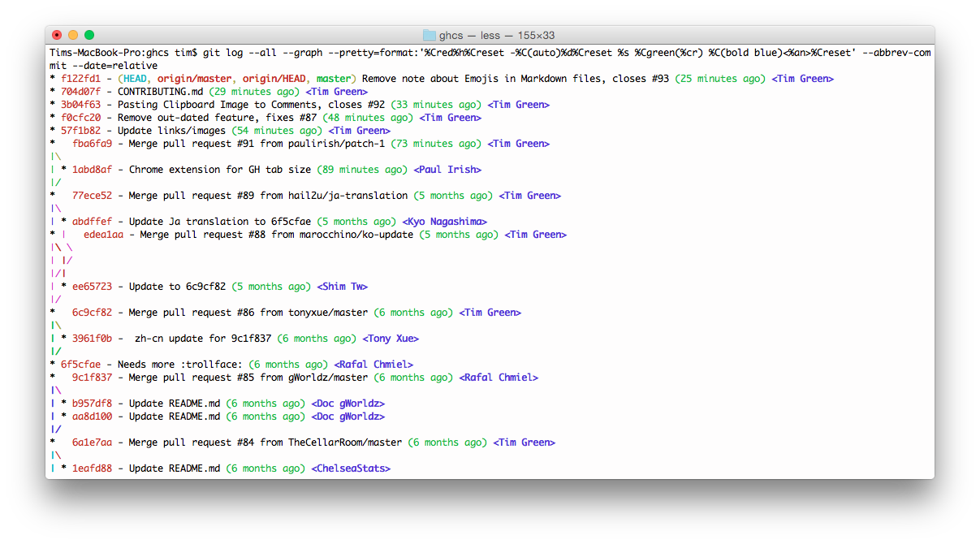Click "Merge pull request #85 from gWorldz/master"
Viewport: 980px width, 544px height.
click(x=248, y=378)
